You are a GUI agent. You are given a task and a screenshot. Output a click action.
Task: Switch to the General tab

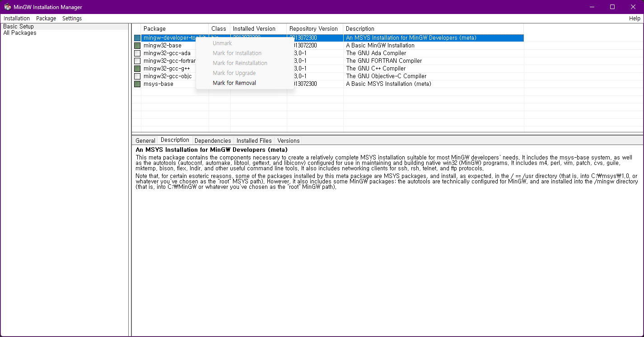[x=145, y=140]
